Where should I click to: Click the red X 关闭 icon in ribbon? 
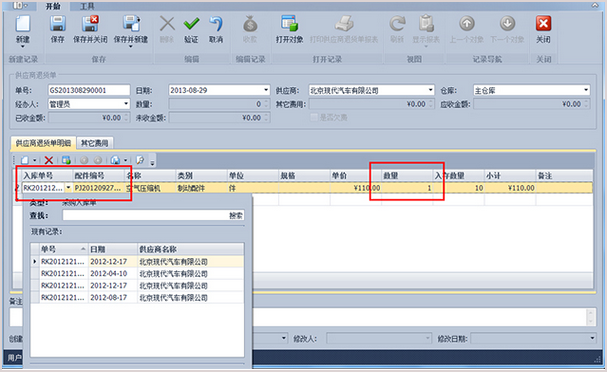point(544,24)
